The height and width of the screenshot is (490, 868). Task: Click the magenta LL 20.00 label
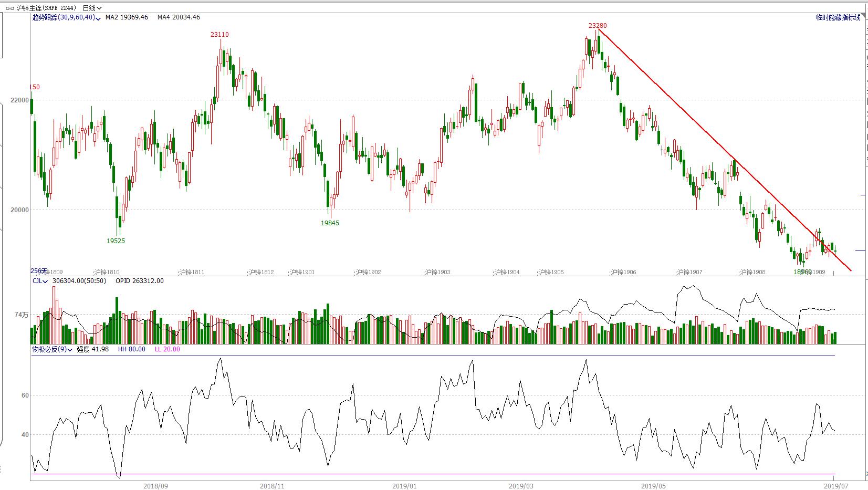(167, 349)
